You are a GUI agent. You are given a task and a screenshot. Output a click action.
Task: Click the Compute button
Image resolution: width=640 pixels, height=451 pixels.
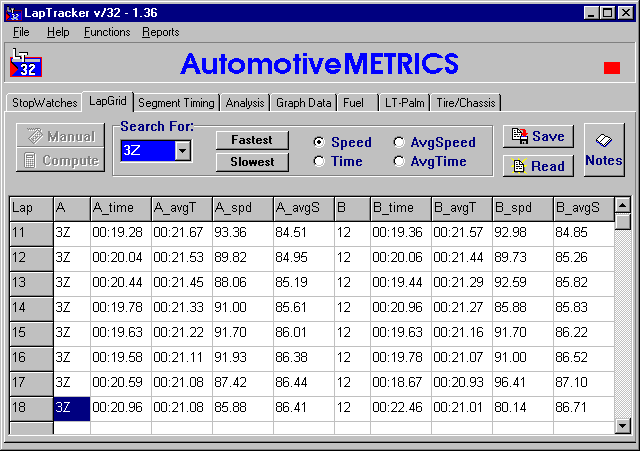(60, 160)
